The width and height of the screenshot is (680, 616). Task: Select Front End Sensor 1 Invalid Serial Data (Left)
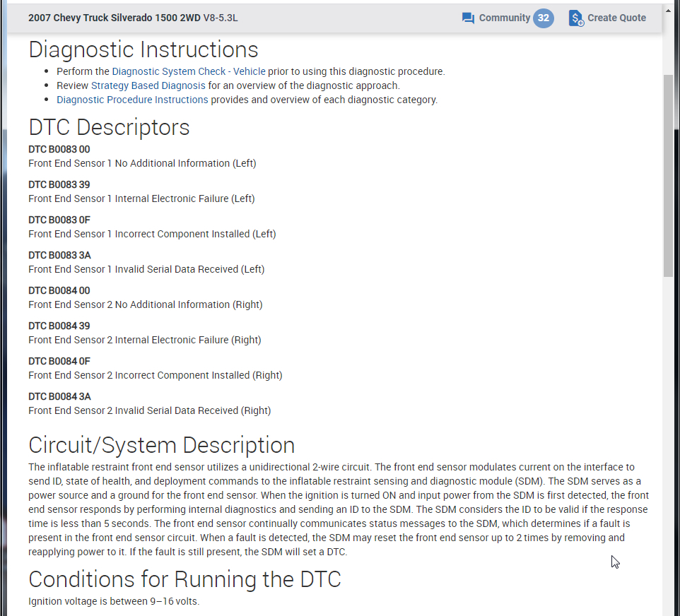(146, 269)
